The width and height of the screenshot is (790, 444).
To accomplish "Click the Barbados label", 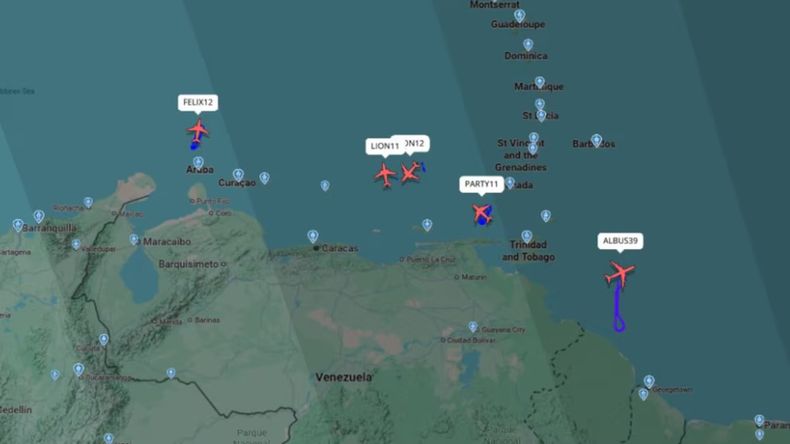I will pyautogui.click(x=594, y=144).
